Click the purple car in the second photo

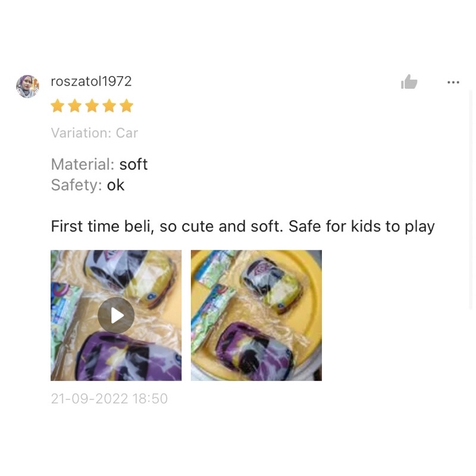[x=254, y=351]
